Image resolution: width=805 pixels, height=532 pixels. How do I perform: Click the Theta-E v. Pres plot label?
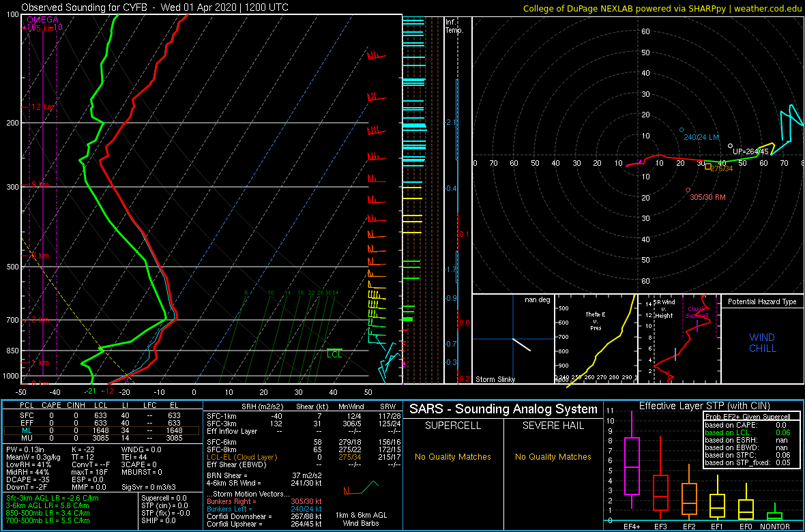click(596, 321)
